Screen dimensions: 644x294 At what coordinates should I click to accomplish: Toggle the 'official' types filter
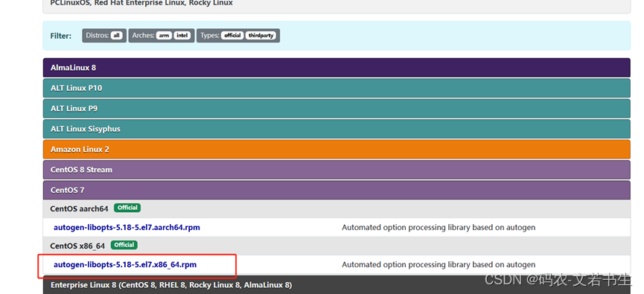tap(232, 36)
